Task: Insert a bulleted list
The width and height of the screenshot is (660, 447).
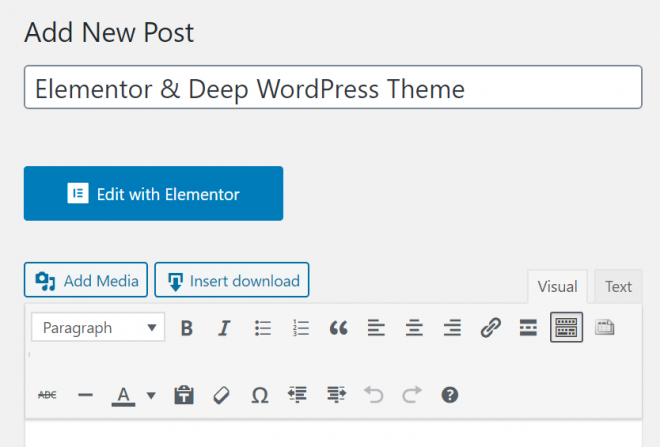Action: tap(263, 328)
